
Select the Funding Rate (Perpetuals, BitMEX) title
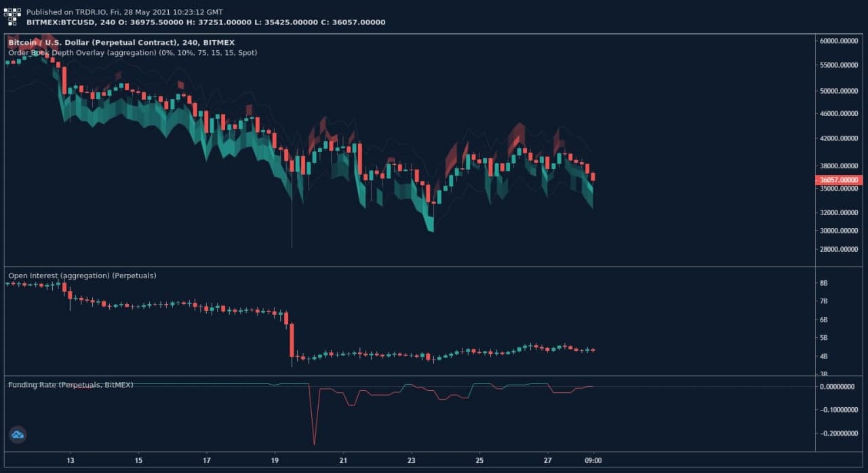71,385
